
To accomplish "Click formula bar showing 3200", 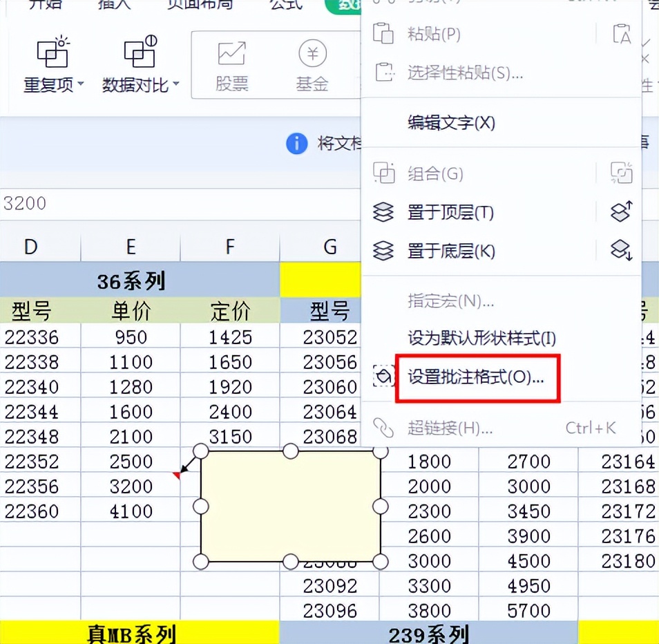I will point(181,203).
